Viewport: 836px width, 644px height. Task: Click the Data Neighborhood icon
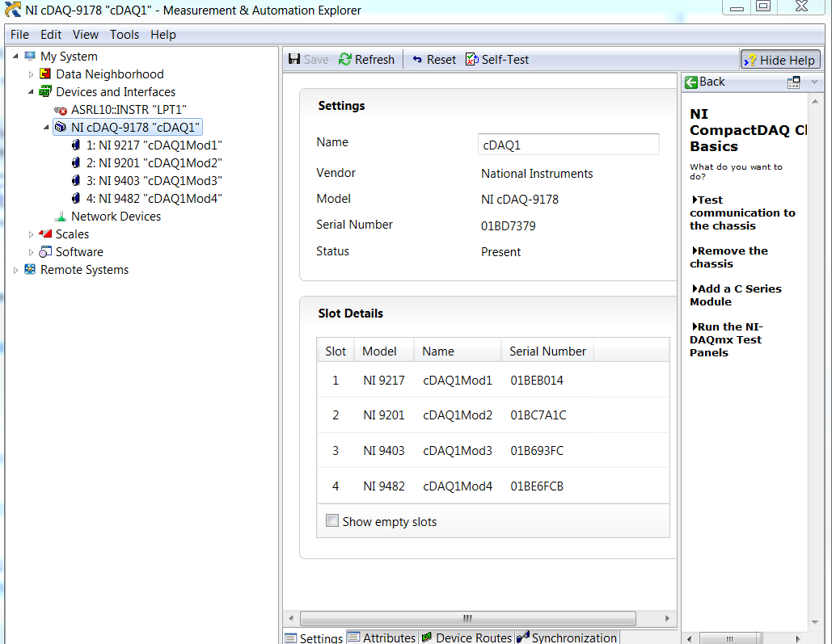pyautogui.click(x=45, y=74)
